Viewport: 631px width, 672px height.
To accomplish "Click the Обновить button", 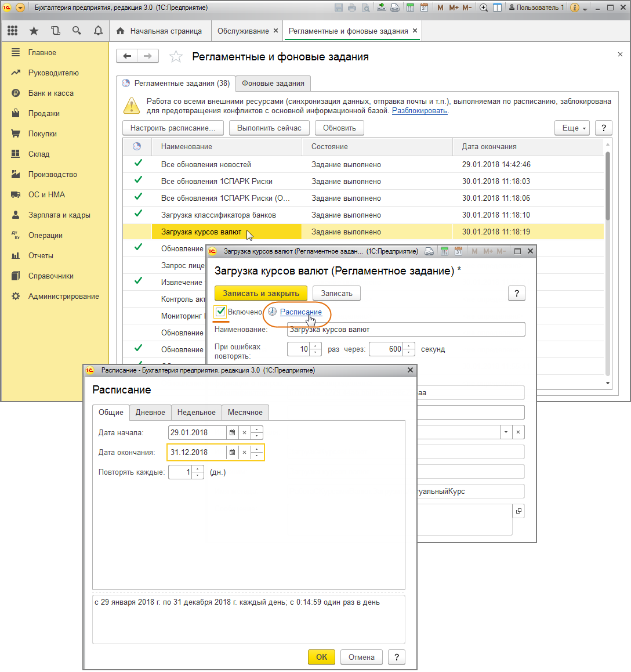I will tap(339, 128).
